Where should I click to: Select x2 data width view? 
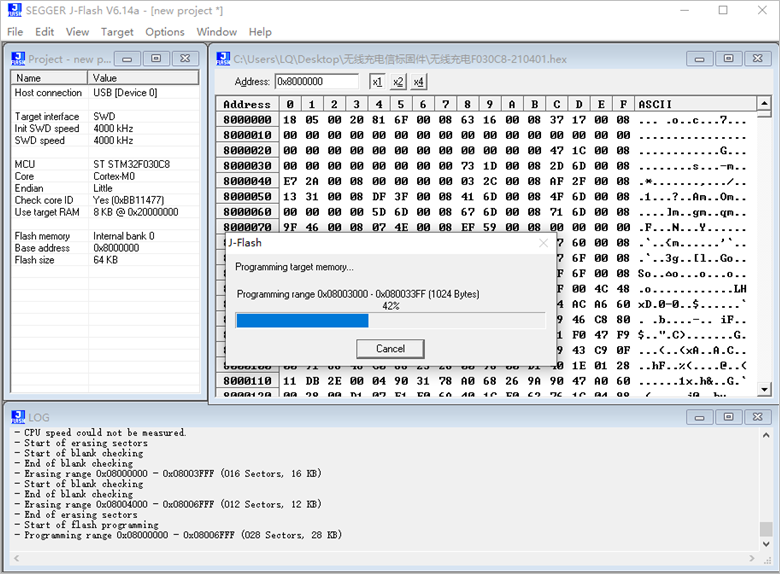click(x=398, y=82)
